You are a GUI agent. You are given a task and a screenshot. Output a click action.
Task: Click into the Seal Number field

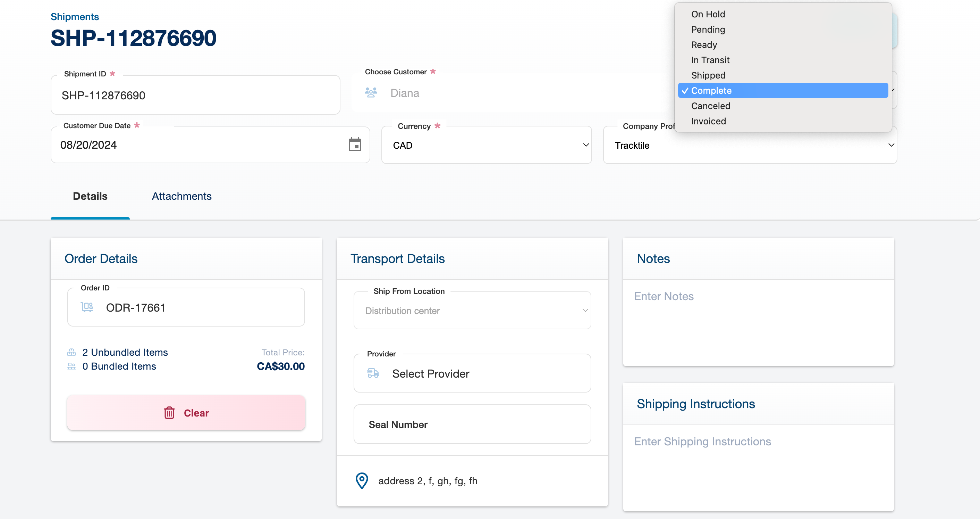tap(472, 424)
